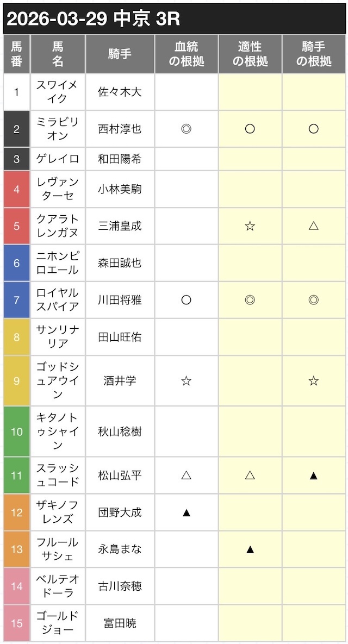Click the red number 4 cell

click(17, 189)
